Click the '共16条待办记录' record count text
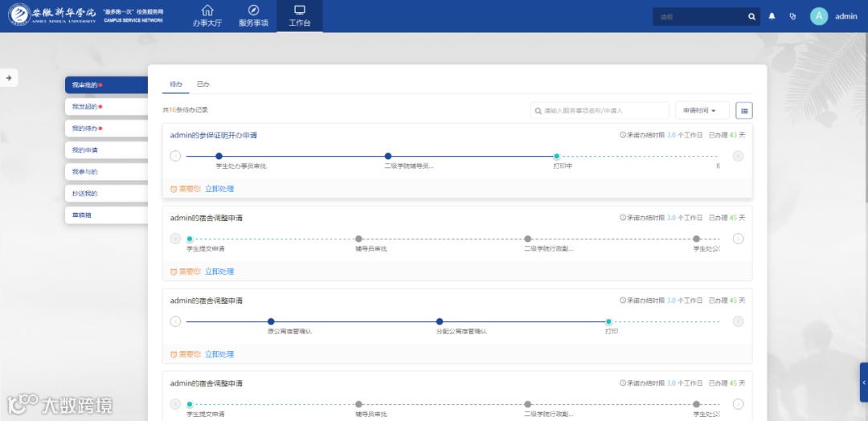Image resolution: width=868 pixels, height=421 pixels. click(x=186, y=110)
